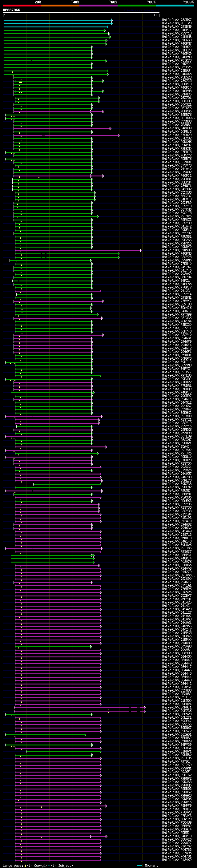Select the UniRef100_P12469 label
This screenshot has height=868, width=197.
click(x=177, y=860)
